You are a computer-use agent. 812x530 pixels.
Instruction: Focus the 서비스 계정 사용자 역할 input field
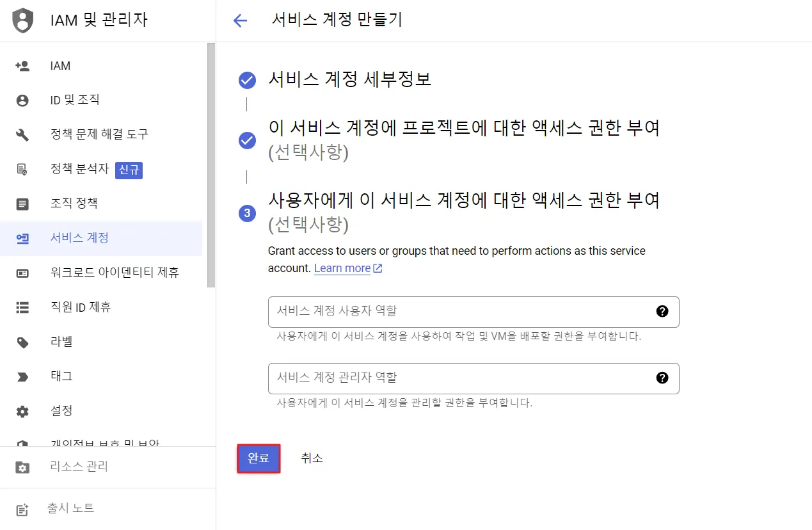[x=461, y=312]
